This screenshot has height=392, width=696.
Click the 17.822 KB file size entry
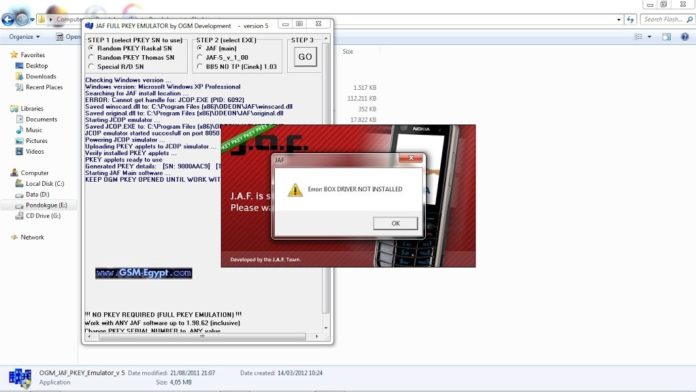tap(363, 120)
